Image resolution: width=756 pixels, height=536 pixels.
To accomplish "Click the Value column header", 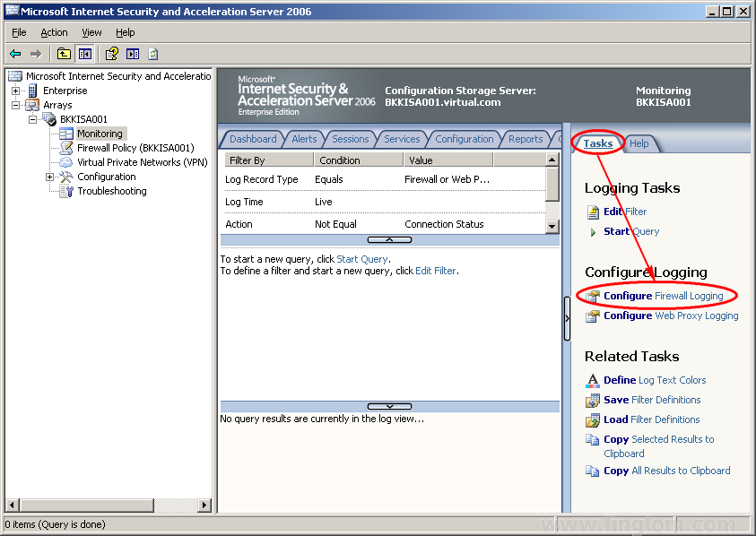I will pyautogui.click(x=448, y=160).
